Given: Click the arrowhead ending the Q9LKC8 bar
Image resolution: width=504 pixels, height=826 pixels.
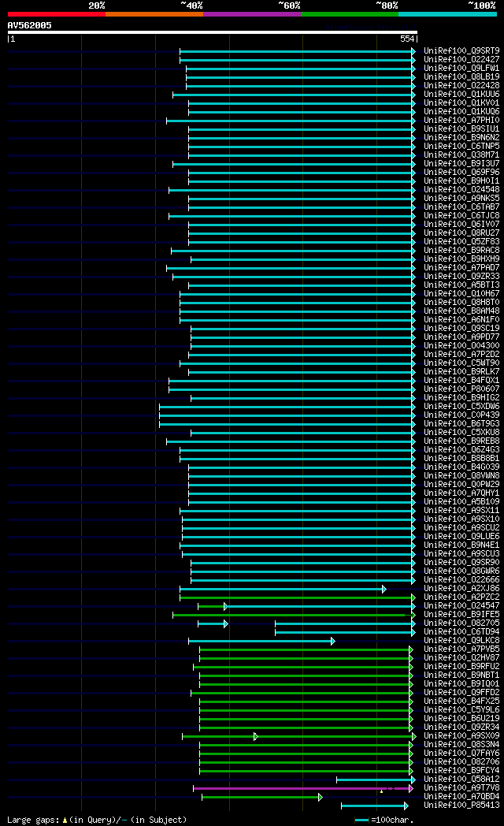Looking at the screenshot, I should click(333, 641).
